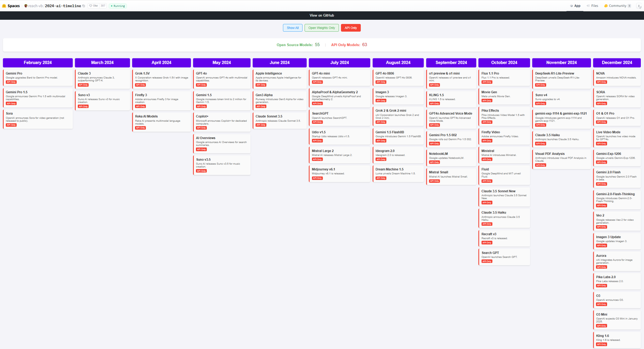
Task: Open the Reka AI Models card
Action: click(162, 122)
